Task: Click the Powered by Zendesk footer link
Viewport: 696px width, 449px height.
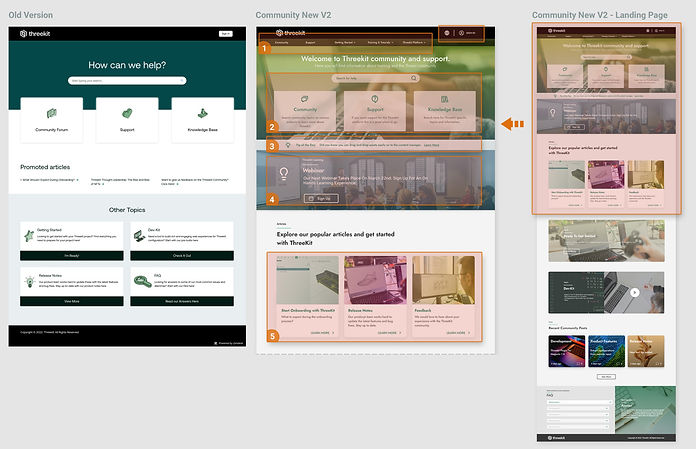Action: tap(229, 343)
